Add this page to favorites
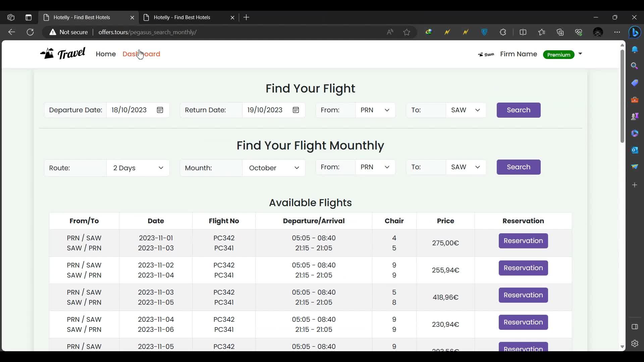This screenshot has width=644, height=362. point(407,32)
